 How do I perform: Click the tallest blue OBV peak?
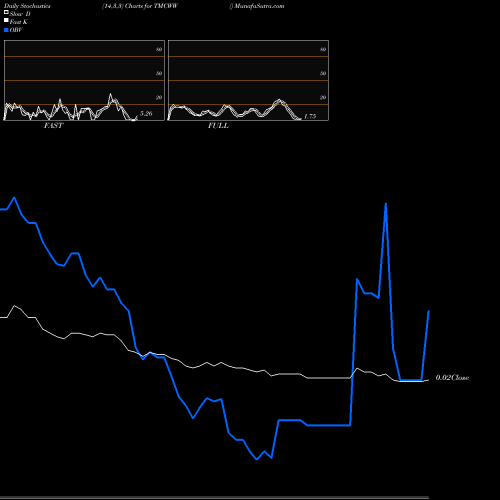[x=386, y=204]
